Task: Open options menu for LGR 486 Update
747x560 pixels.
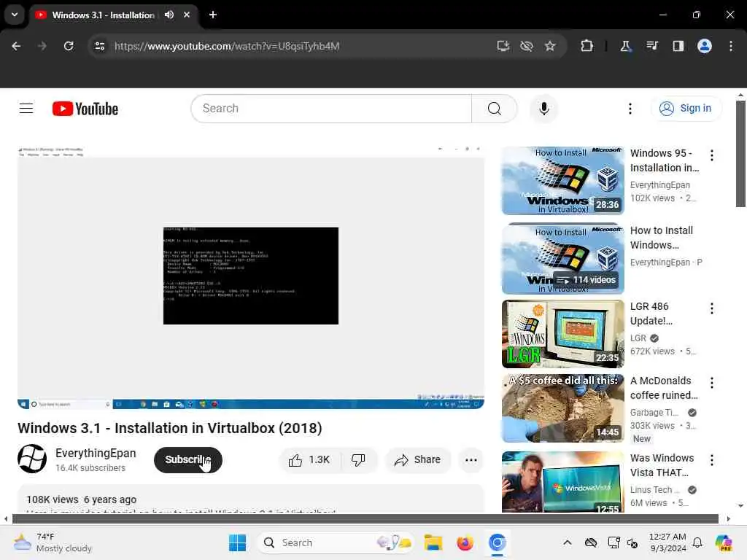Action: point(712,308)
